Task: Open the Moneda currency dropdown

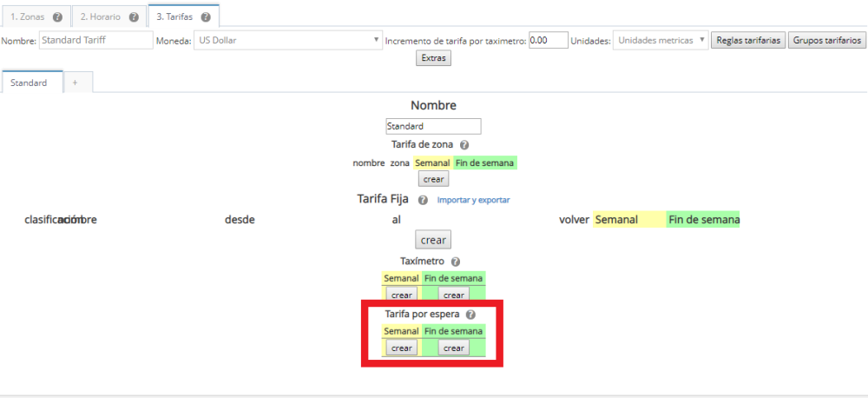Action: pyautogui.click(x=287, y=40)
